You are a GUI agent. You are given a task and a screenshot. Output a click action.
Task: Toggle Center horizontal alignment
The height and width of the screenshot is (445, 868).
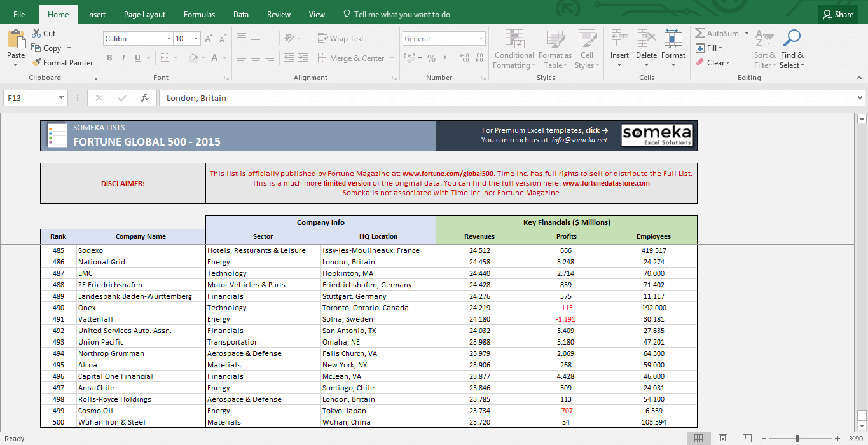(256, 58)
